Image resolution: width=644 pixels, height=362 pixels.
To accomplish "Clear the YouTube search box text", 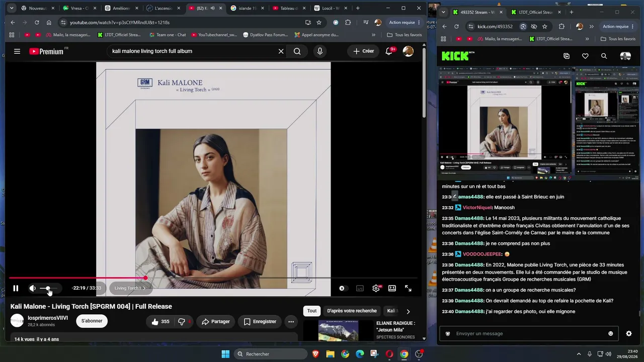I will pos(281,51).
